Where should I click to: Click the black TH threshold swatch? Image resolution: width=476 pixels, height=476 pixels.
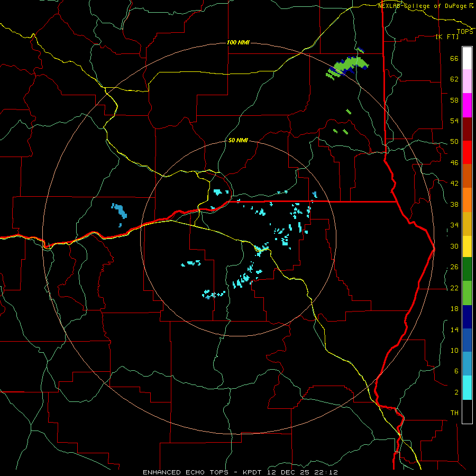(467, 411)
